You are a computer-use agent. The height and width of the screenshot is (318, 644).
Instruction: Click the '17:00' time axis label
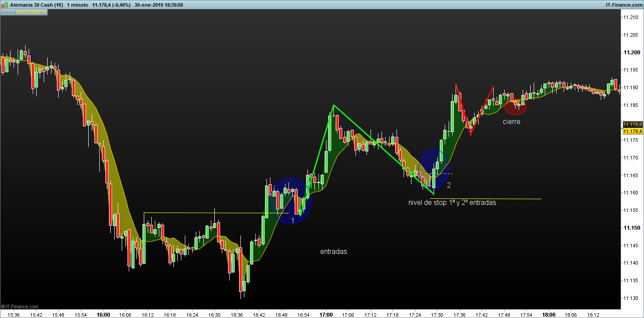coord(326,315)
